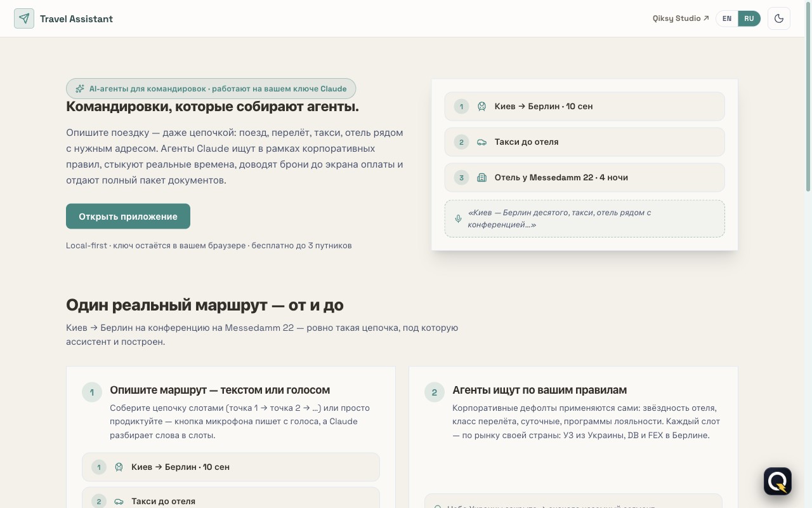
Task: Open the Qiksy Studio external link
Action: [x=681, y=18]
